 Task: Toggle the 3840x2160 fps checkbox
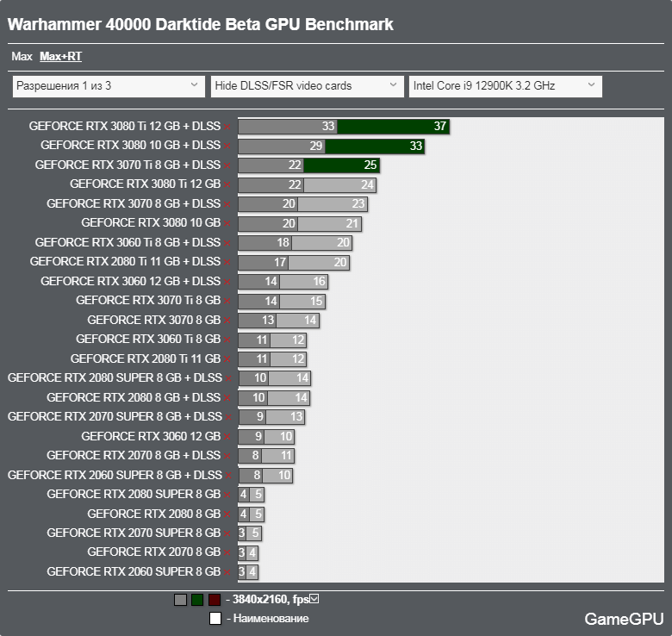click(x=314, y=599)
